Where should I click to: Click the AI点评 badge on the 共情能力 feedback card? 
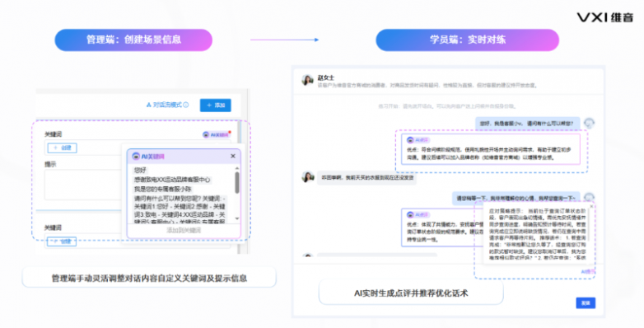click(418, 214)
